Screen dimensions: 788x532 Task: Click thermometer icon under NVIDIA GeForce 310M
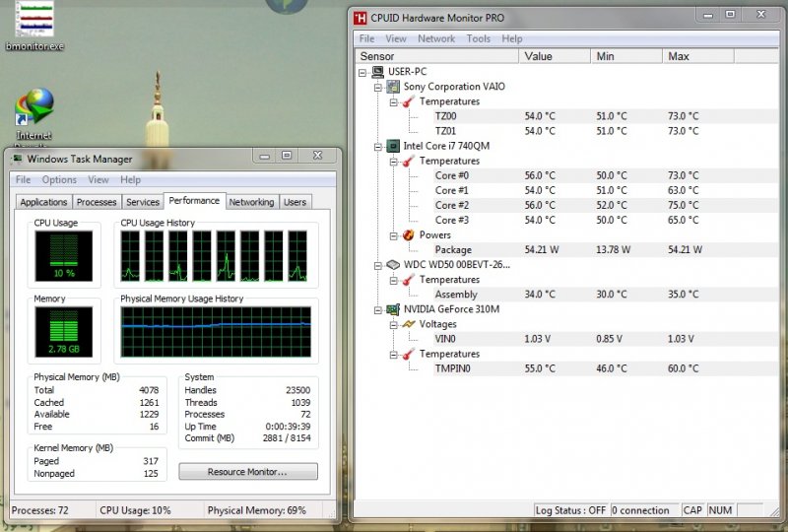(409, 354)
